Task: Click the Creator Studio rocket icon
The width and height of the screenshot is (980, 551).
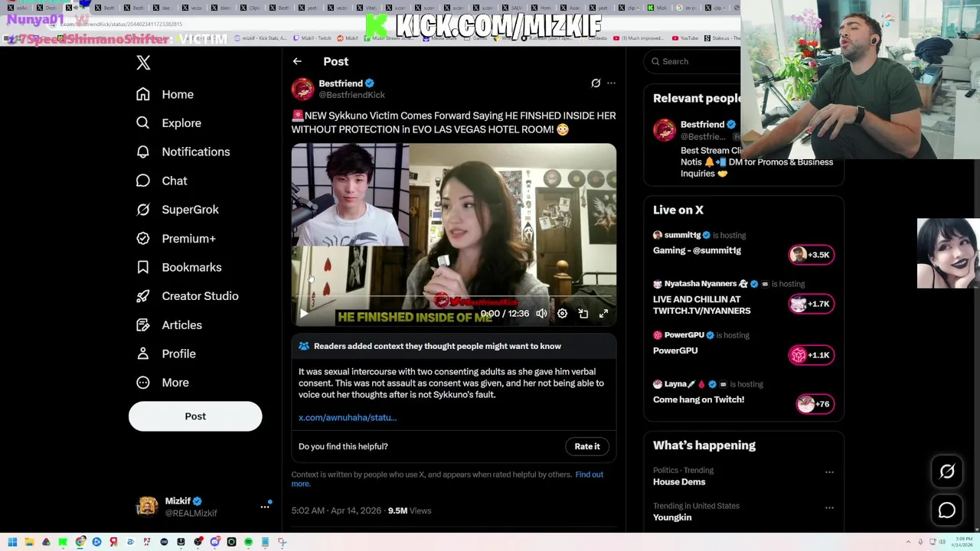Action: 143,296
